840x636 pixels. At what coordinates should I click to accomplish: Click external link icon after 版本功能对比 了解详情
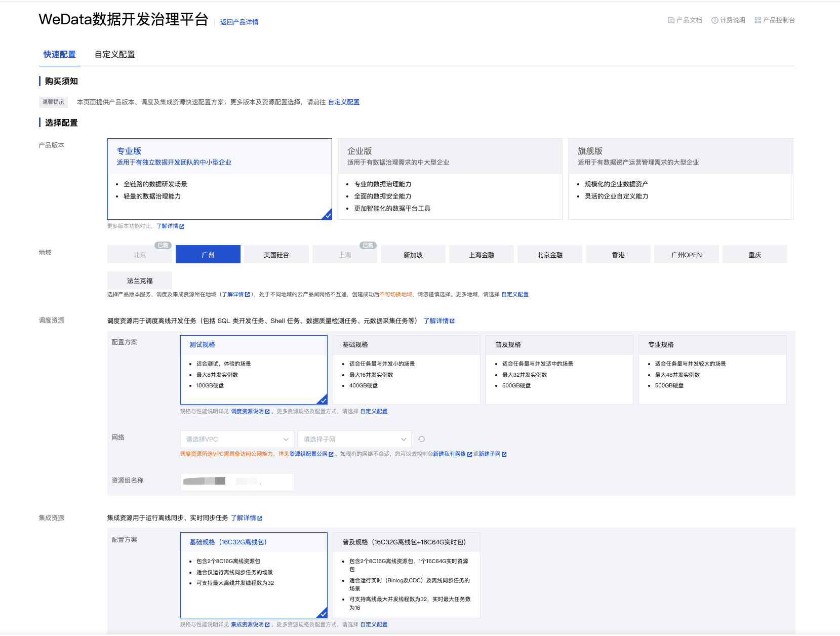point(182,226)
